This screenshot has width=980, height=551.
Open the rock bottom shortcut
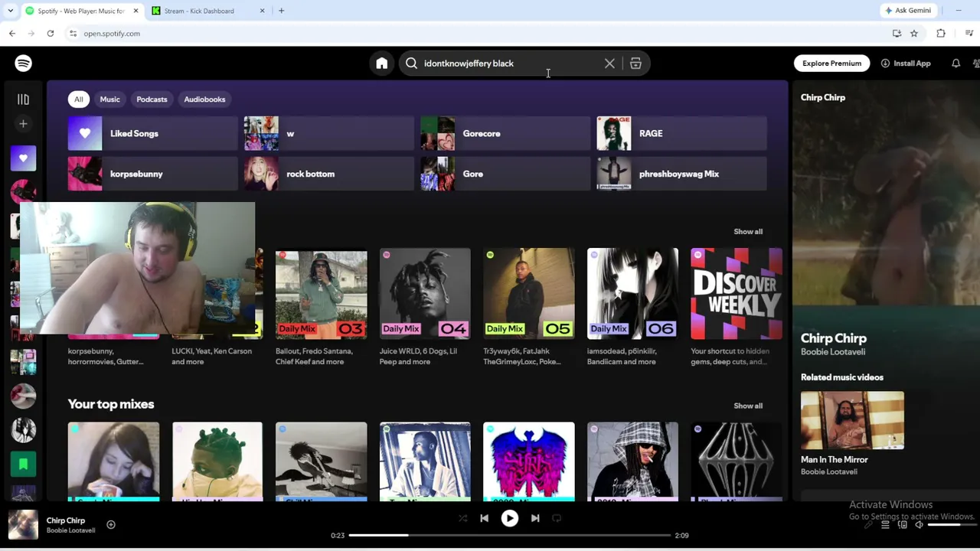[x=329, y=174]
